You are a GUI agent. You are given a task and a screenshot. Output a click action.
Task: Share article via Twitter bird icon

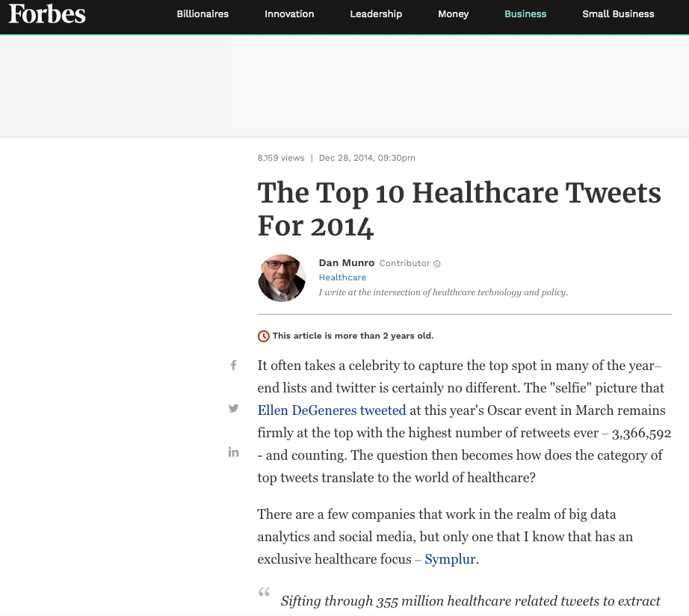pyautogui.click(x=233, y=408)
